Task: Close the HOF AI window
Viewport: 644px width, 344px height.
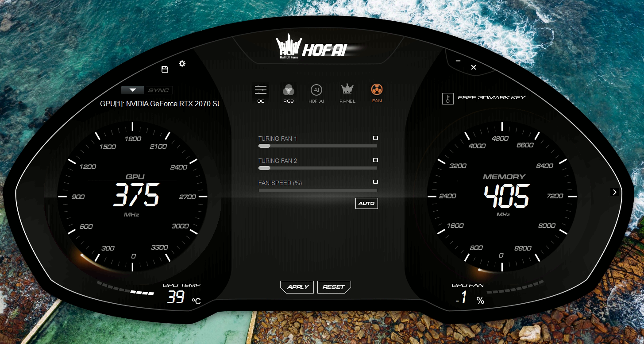Action: click(x=474, y=67)
